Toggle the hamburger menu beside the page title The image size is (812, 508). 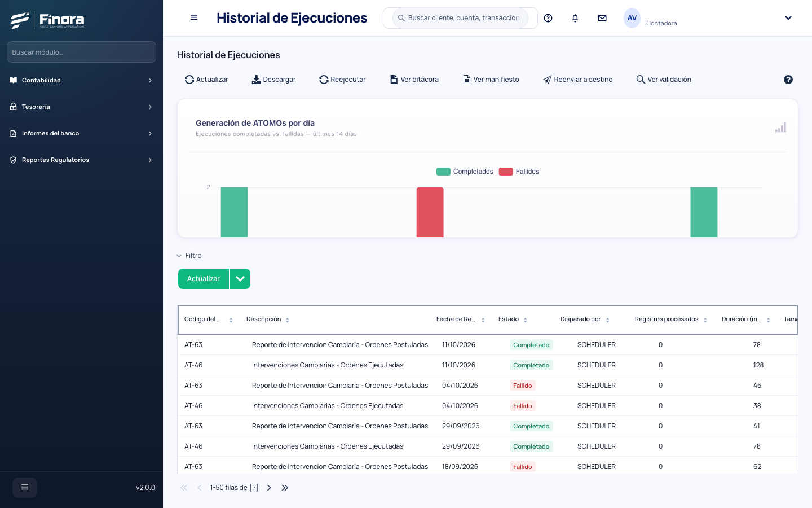(194, 17)
